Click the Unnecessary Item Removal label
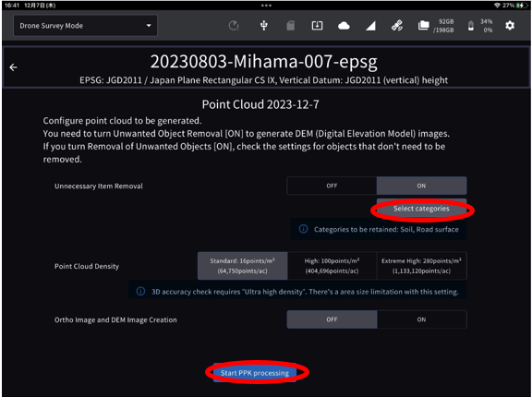This screenshot has height=397, width=532. [x=99, y=186]
